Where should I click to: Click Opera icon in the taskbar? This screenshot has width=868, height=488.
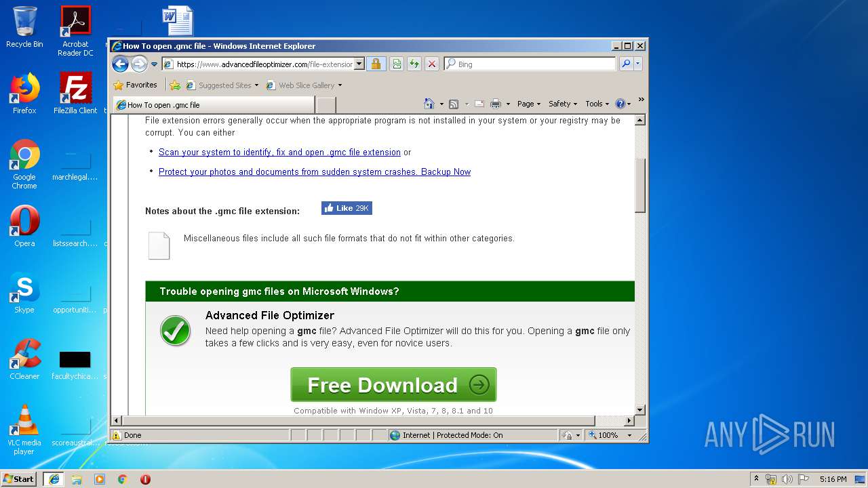145,479
